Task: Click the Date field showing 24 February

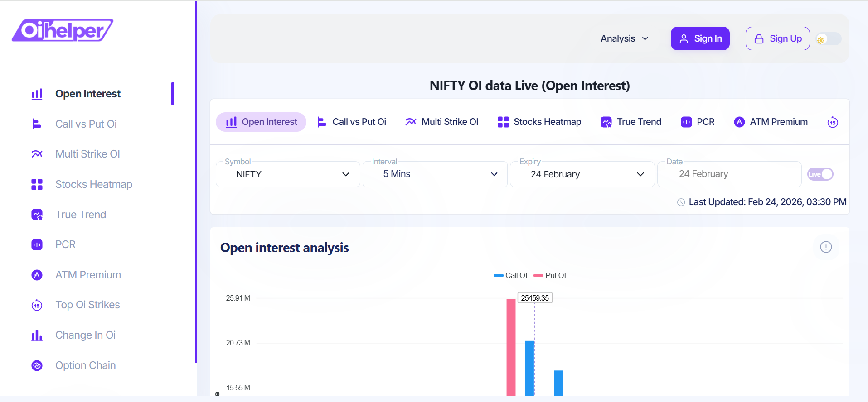Action: point(729,174)
